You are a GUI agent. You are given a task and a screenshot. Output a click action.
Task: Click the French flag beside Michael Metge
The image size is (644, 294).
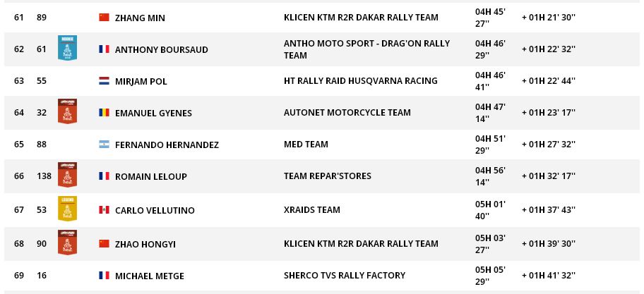click(x=104, y=276)
